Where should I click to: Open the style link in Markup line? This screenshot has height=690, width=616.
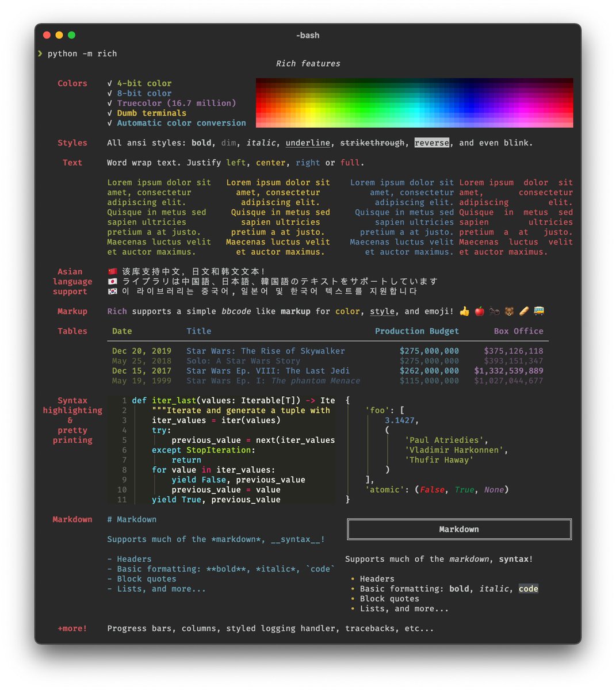click(x=382, y=311)
